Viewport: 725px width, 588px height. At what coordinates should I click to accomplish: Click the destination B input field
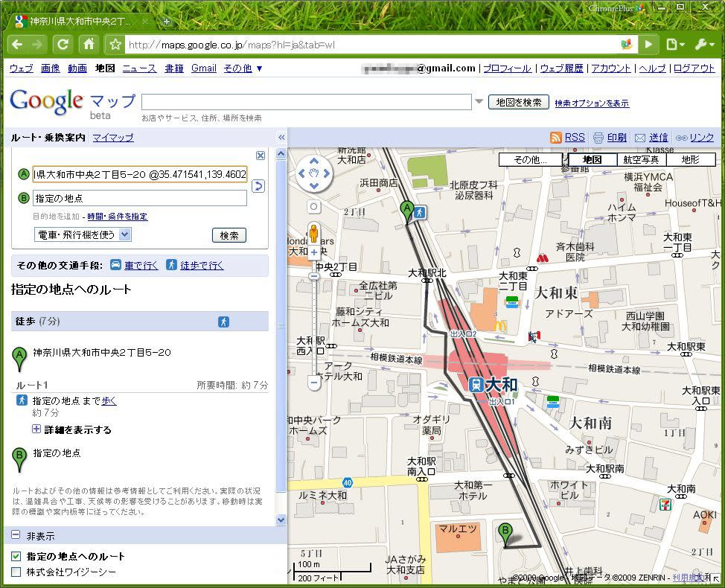coord(140,198)
